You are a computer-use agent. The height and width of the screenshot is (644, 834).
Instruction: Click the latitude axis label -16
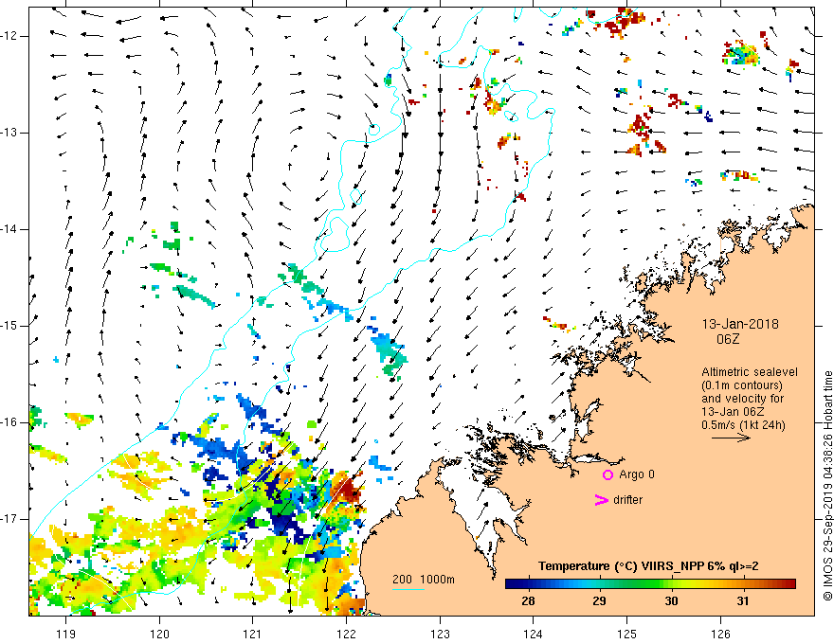[9, 422]
